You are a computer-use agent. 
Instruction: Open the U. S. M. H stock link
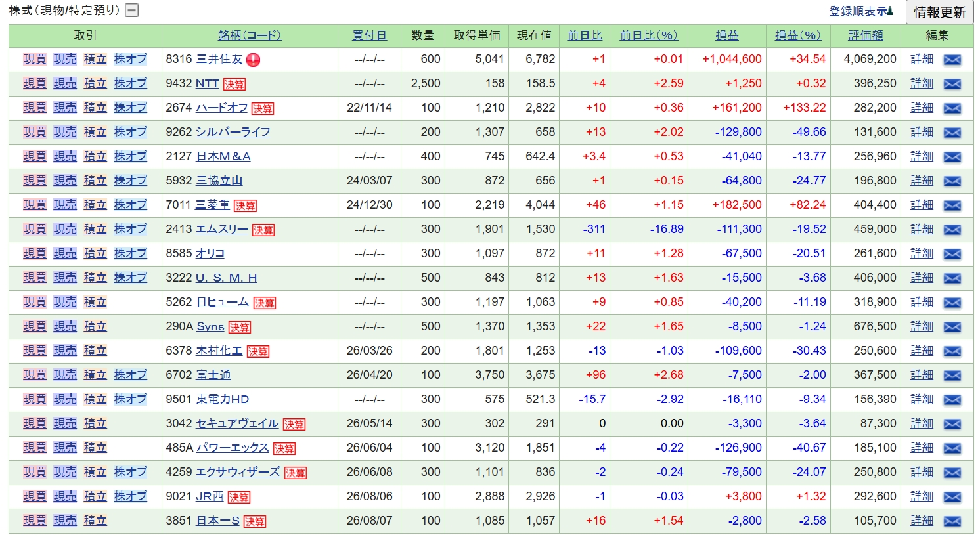[227, 278]
